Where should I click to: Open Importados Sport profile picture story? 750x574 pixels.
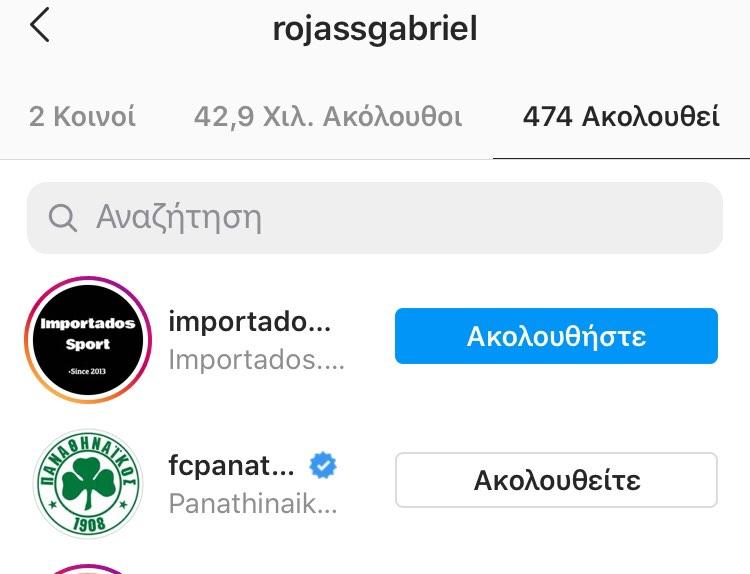click(88, 340)
